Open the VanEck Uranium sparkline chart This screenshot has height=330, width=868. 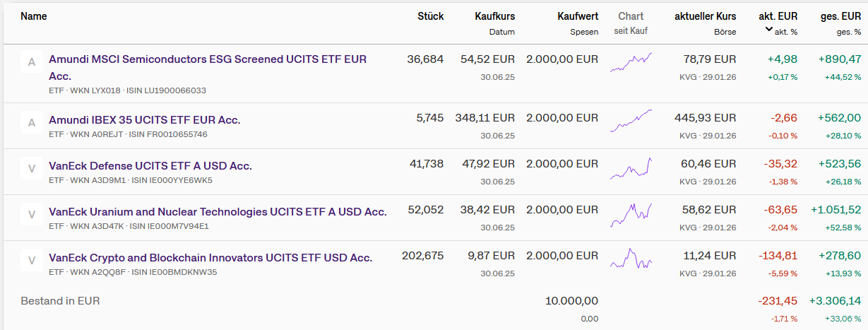point(631,213)
